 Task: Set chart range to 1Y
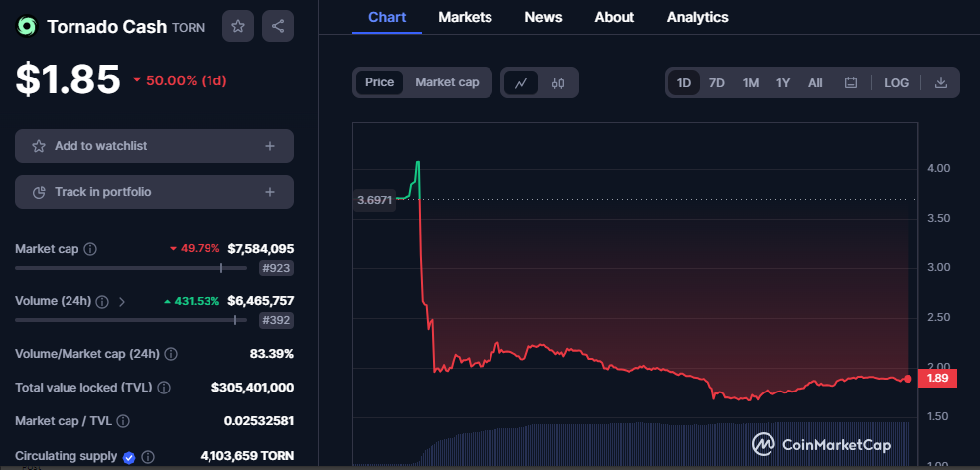pyautogui.click(x=783, y=82)
